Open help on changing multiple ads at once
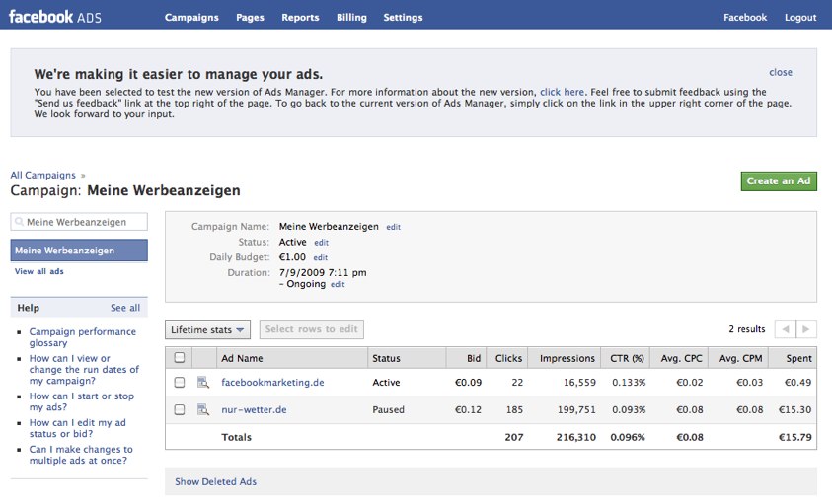832x504 pixels. pyautogui.click(x=81, y=455)
